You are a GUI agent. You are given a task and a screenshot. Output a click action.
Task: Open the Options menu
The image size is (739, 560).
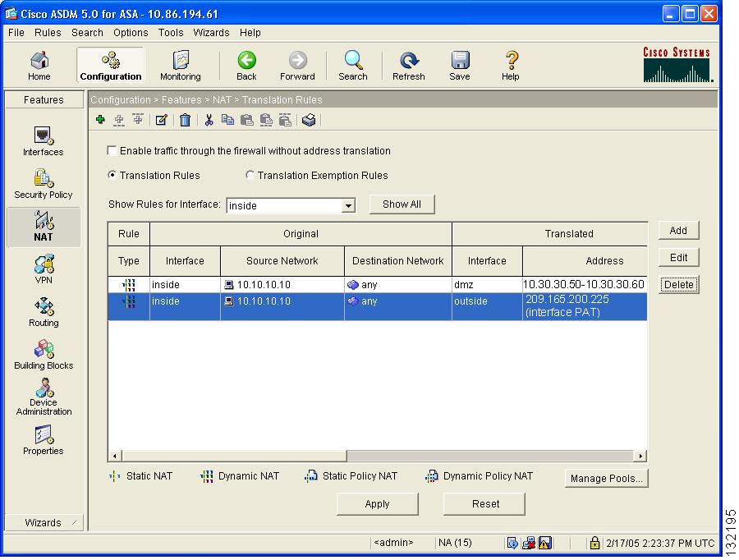pyautogui.click(x=131, y=33)
